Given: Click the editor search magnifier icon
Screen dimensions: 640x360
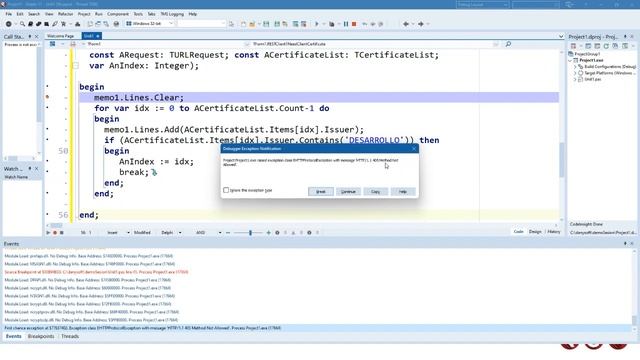Looking at the screenshot, I should tap(508, 44).
